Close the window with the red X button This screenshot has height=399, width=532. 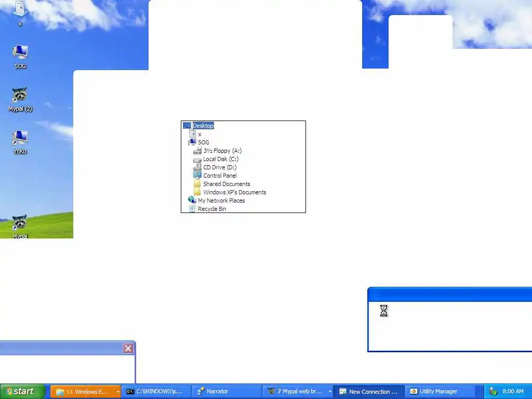tap(128, 349)
